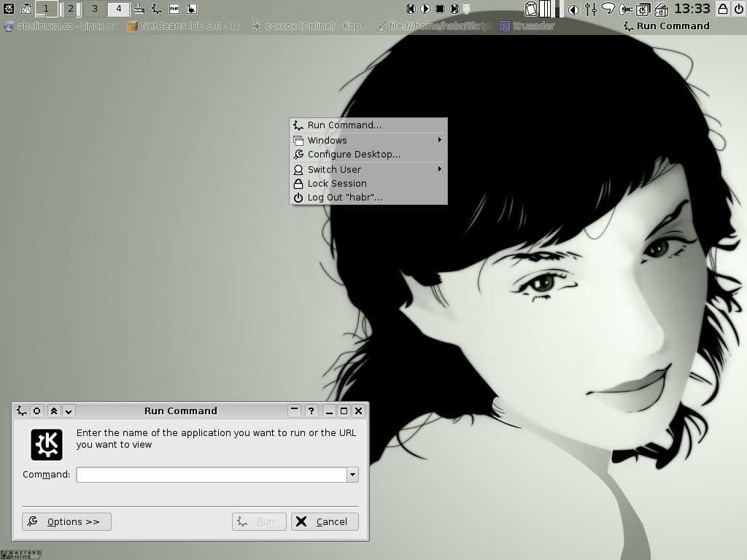Open the Klipper clipboard tray icon
Screen dimensions: 747x560
[x=531, y=9]
